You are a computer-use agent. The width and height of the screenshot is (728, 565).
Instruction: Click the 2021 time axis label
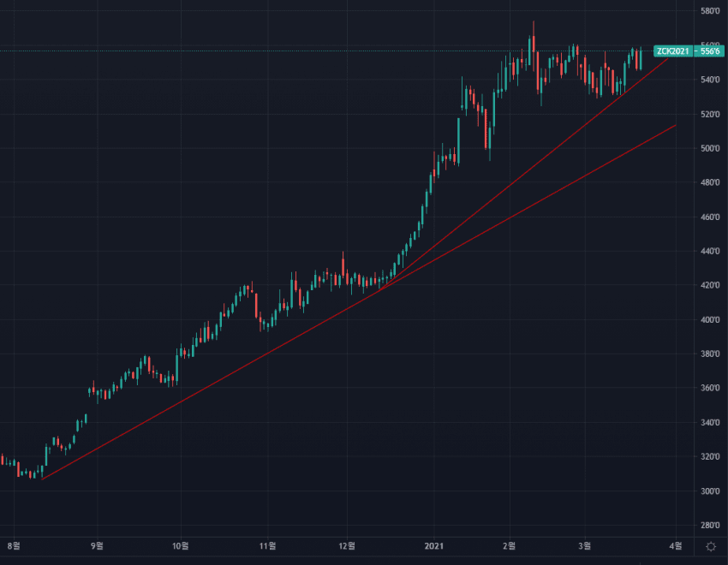pyautogui.click(x=434, y=546)
